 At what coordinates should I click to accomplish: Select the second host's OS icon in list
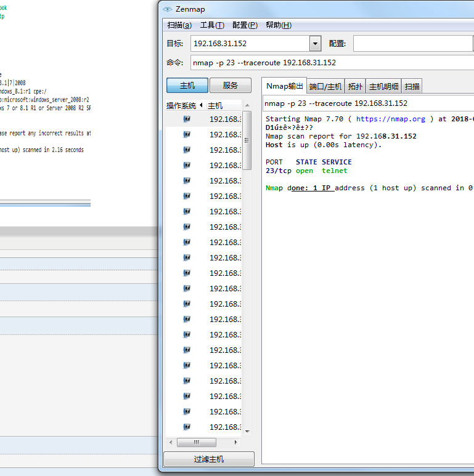pos(187,134)
